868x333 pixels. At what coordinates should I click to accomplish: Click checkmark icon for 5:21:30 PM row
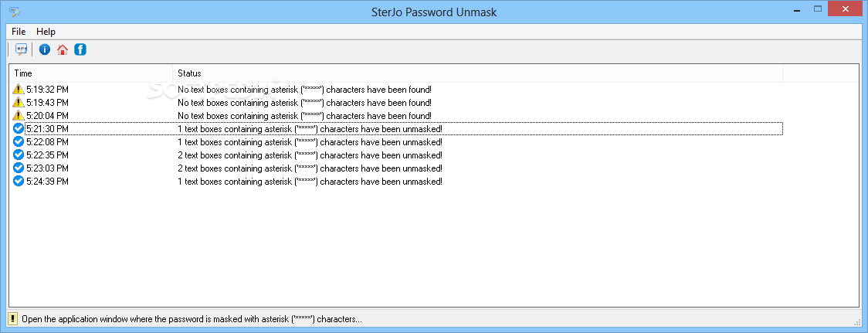pyautogui.click(x=19, y=128)
